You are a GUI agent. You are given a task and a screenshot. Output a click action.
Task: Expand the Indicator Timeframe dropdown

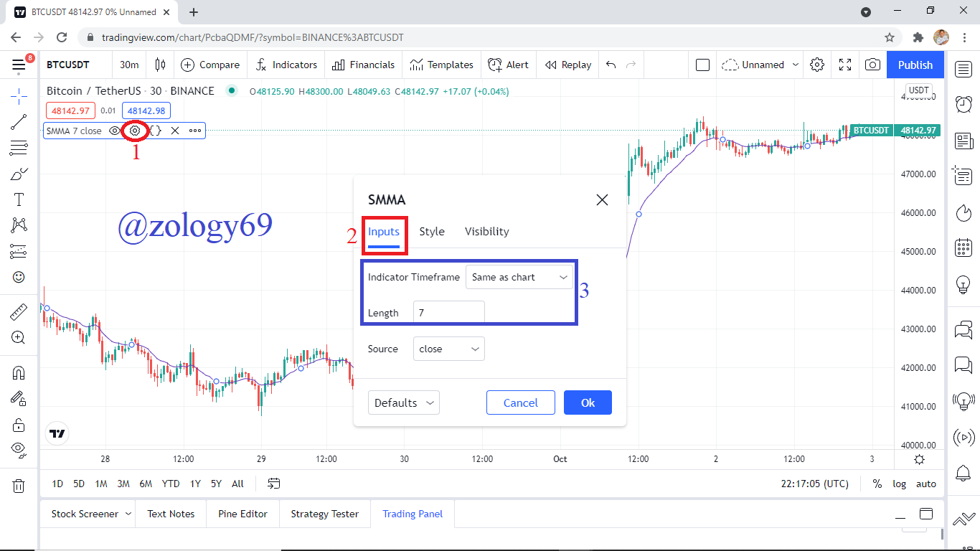[519, 277]
